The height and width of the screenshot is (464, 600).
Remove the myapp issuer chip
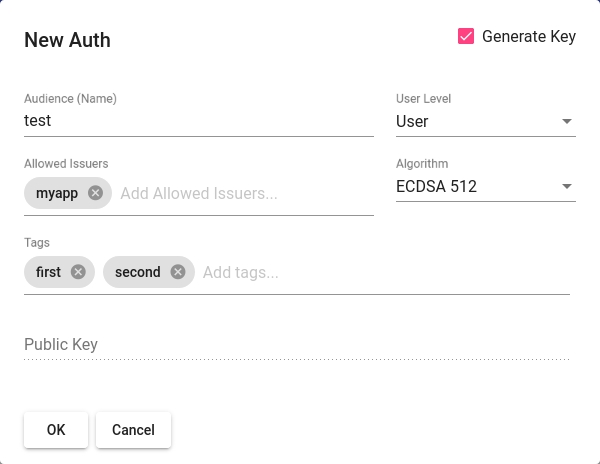[95, 193]
